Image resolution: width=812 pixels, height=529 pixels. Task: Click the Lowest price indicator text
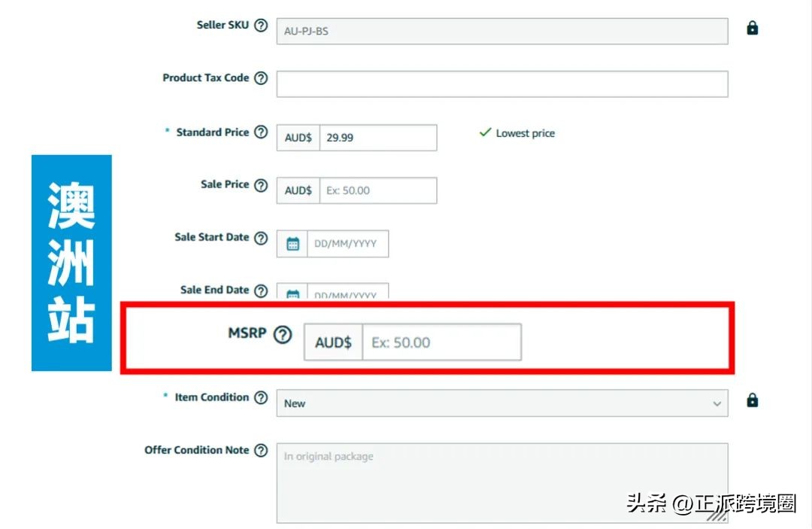[x=525, y=133]
